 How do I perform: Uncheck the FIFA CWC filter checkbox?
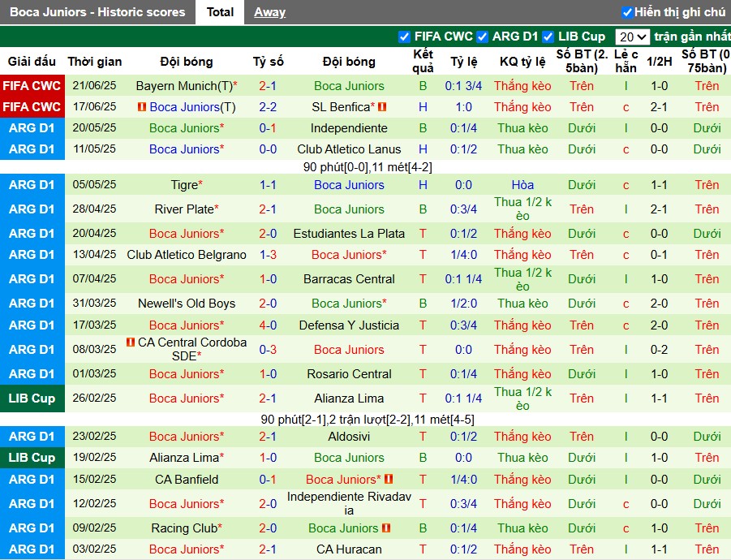click(404, 37)
